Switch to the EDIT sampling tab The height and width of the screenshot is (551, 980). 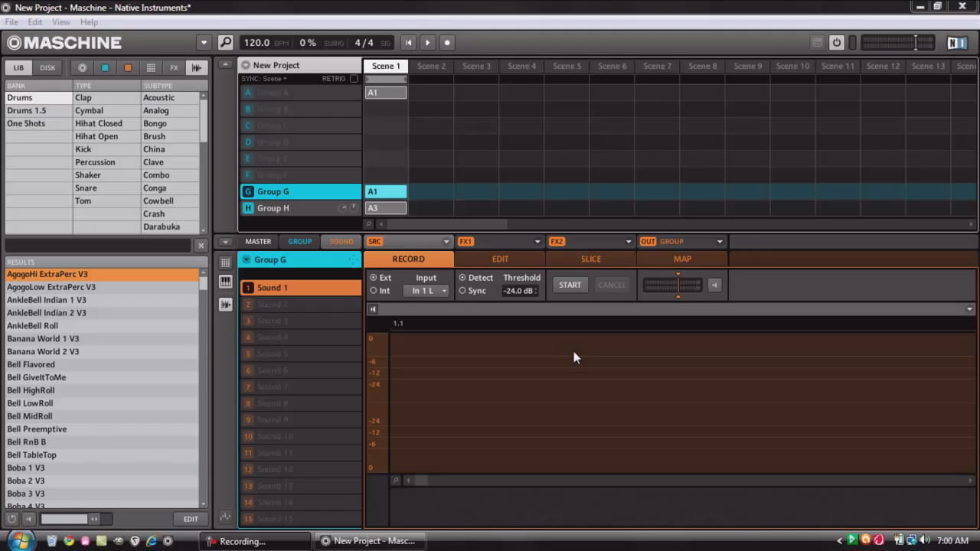(x=500, y=259)
